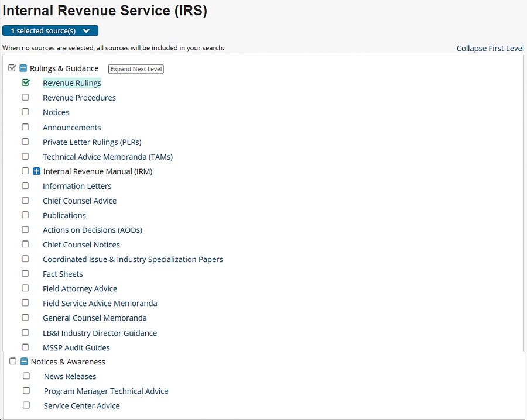The height and width of the screenshot is (420, 527).
Task: Open the Chief Counsel Advice link
Action: pyautogui.click(x=80, y=201)
